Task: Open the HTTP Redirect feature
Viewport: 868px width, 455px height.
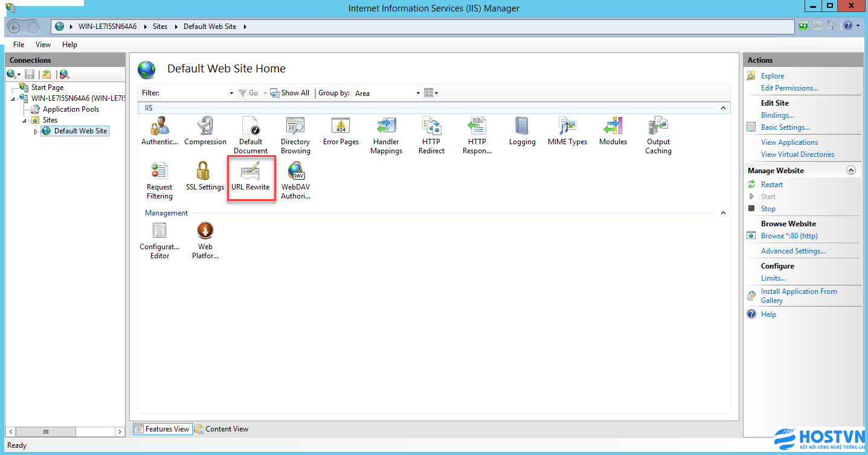Action: click(431, 136)
